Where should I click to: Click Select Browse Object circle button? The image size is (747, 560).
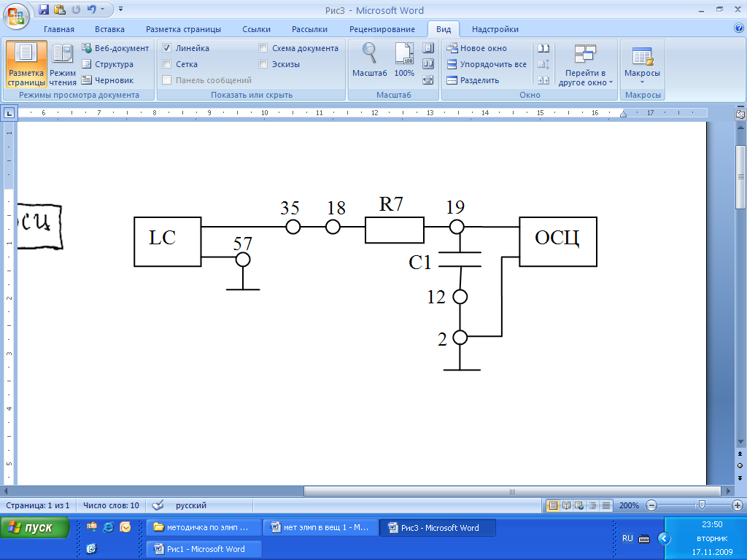740,466
